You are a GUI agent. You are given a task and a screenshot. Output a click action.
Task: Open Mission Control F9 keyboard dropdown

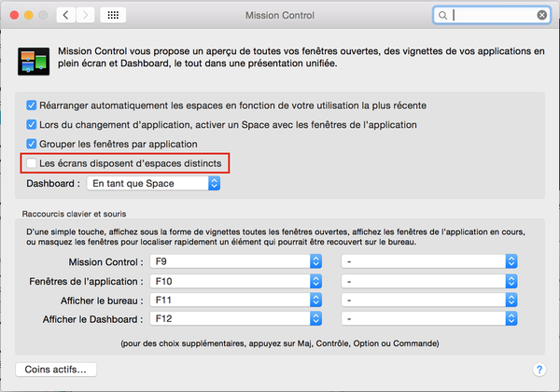[x=236, y=261]
